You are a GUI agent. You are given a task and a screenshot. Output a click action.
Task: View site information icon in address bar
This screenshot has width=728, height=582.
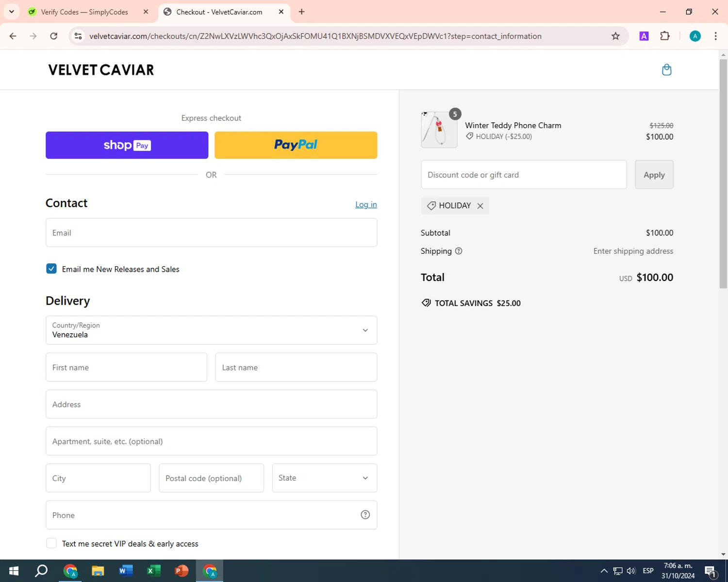click(x=78, y=36)
